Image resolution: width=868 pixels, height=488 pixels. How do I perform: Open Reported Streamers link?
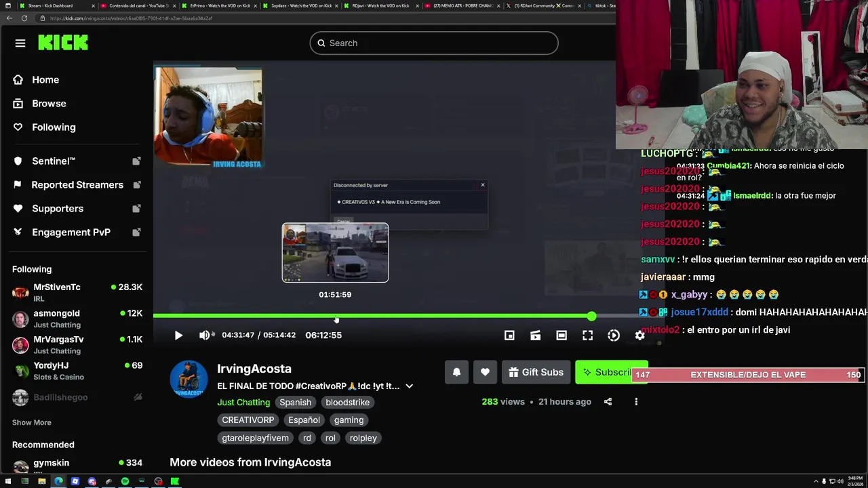[x=77, y=184]
